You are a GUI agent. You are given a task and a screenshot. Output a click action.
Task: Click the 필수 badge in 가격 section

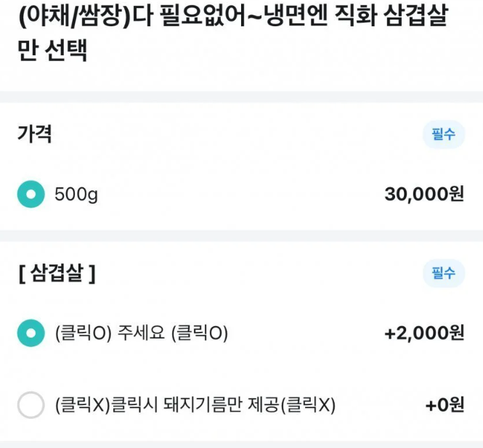click(x=443, y=134)
